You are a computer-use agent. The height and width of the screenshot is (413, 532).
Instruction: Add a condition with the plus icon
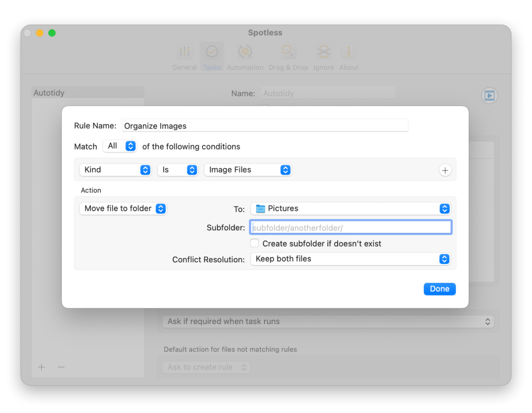pos(445,170)
